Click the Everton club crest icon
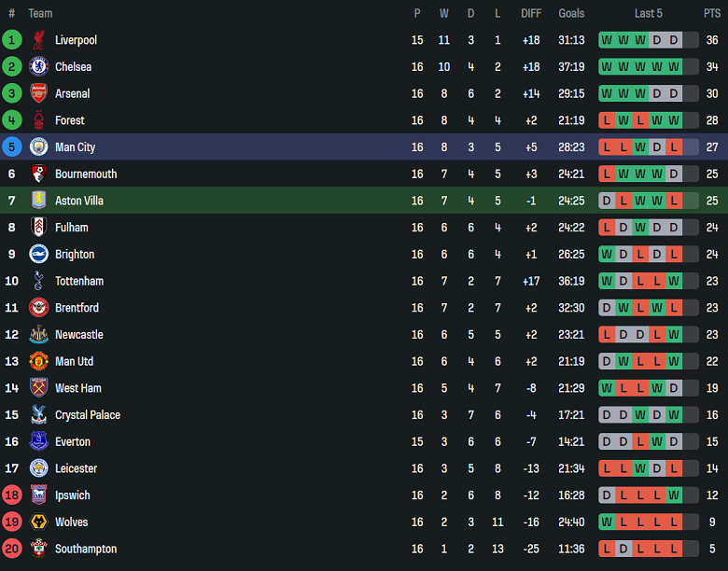Image resolution: width=728 pixels, height=571 pixels. click(x=38, y=442)
